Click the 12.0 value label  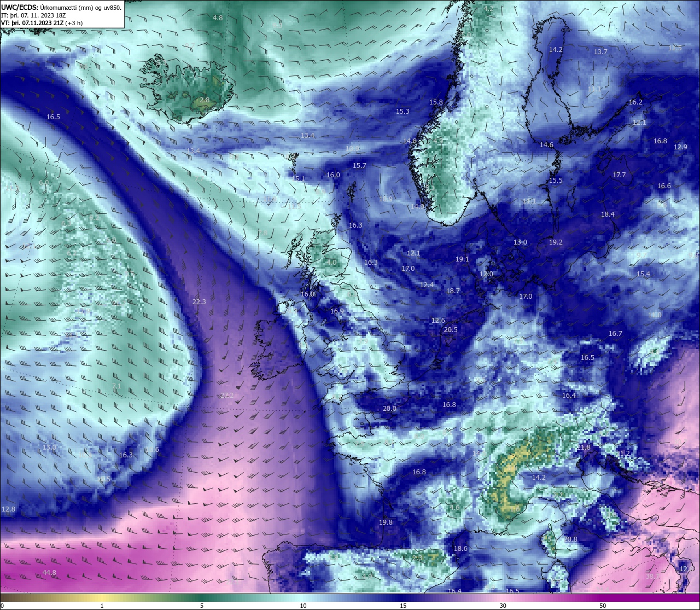pos(486,274)
